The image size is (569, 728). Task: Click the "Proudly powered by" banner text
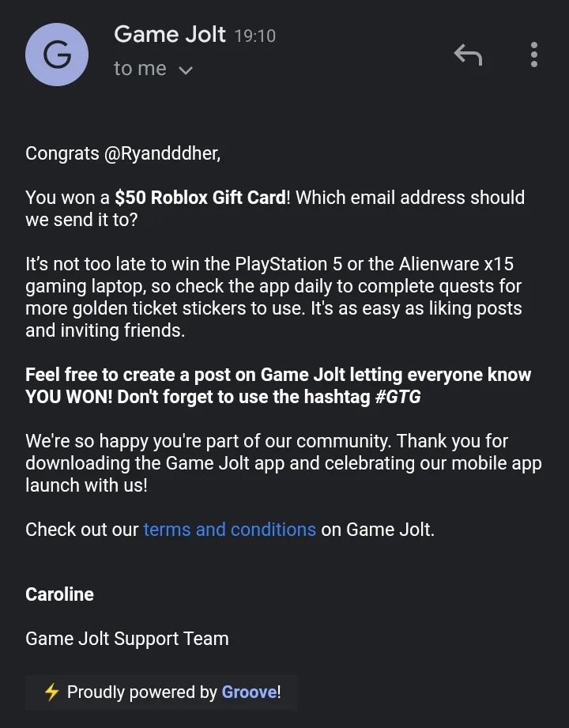click(142, 692)
